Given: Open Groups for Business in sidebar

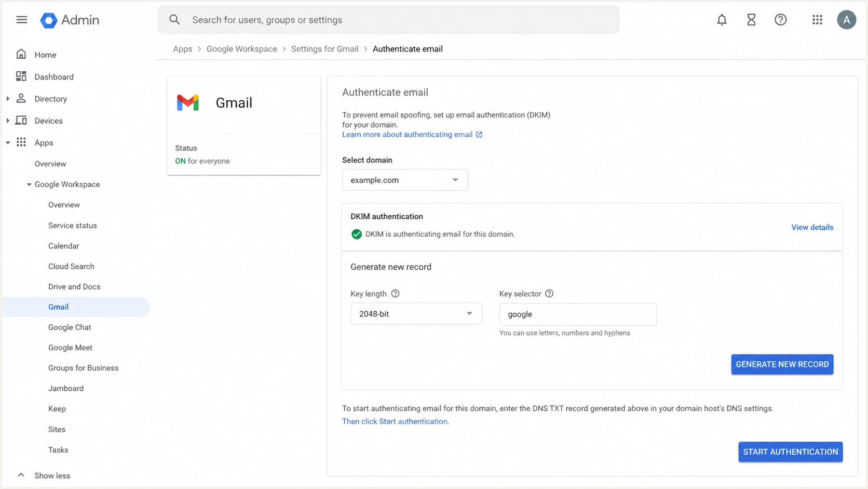Looking at the screenshot, I should point(83,368).
